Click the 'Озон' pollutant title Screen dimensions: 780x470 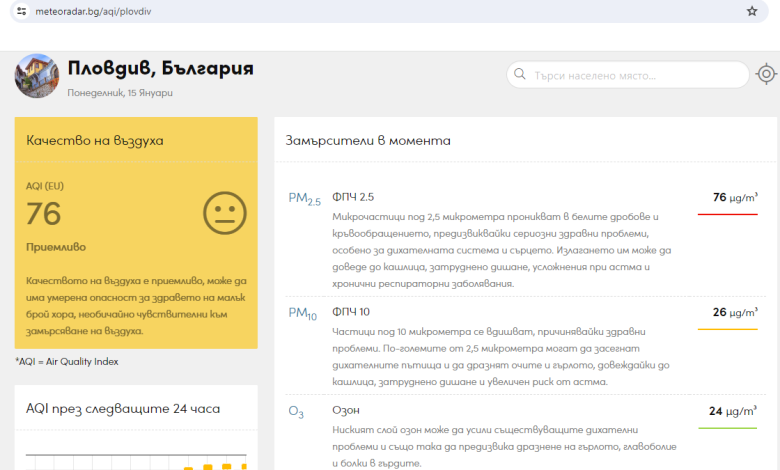click(346, 410)
